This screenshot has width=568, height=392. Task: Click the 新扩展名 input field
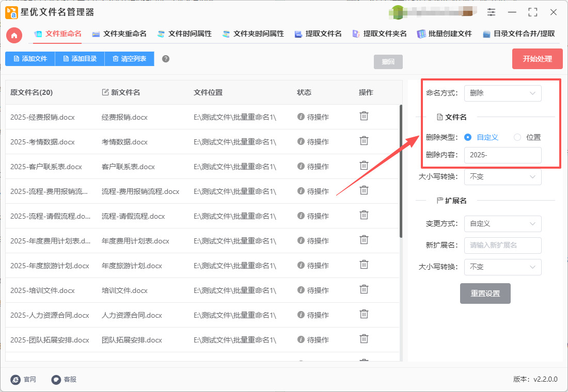(503, 246)
